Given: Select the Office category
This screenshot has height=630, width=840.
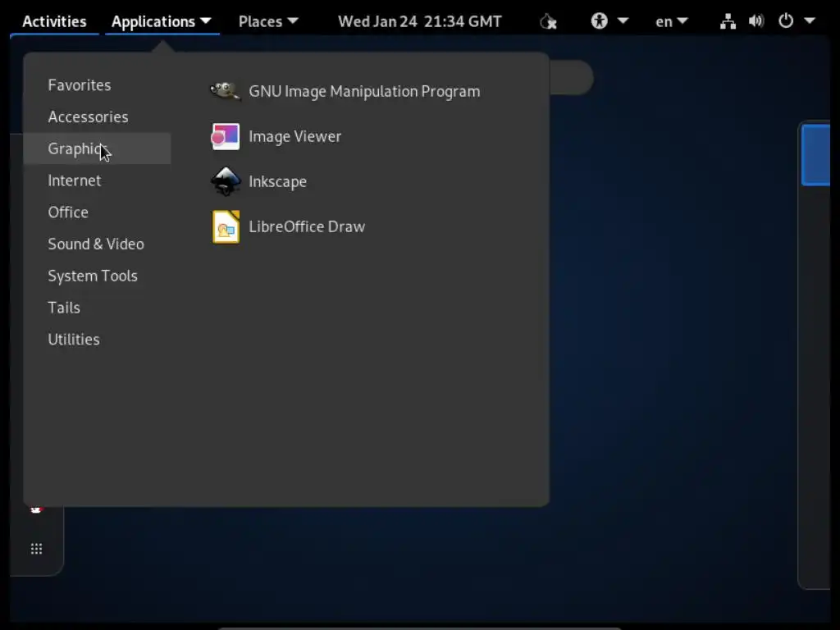Looking at the screenshot, I should [x=68, y=212].
